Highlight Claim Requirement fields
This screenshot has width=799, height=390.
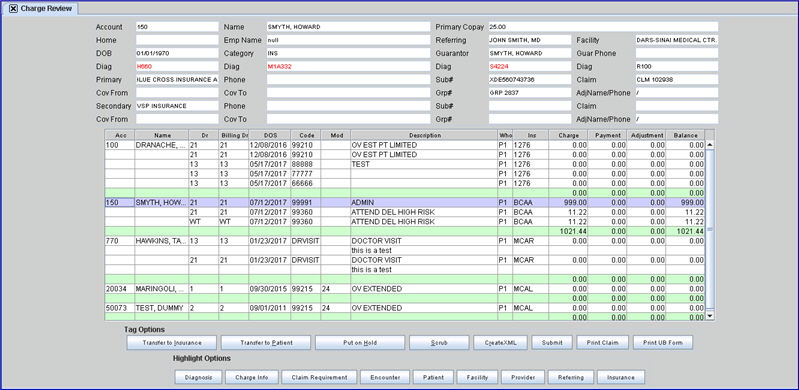click(x=318, y=377)
